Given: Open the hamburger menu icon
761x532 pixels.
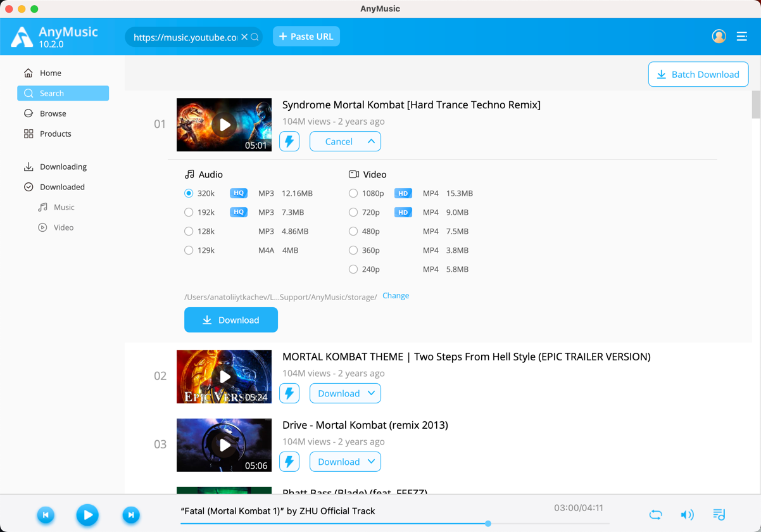Looking at the screenshot, I should coord(742,36).
